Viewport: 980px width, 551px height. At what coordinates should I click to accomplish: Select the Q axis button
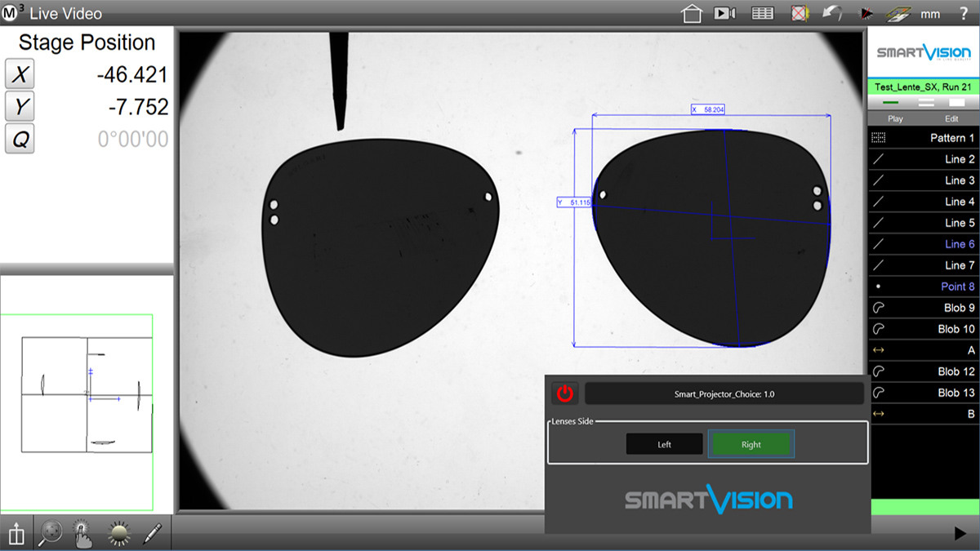coord(20,139)
